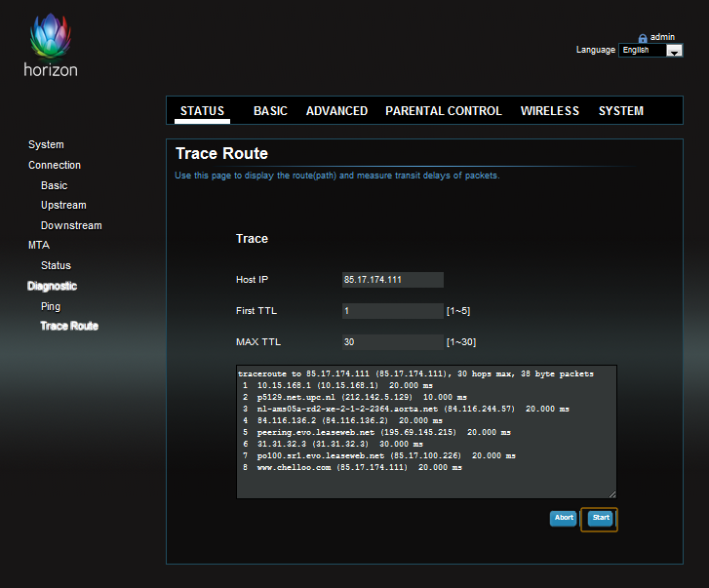Open the Language dropdown
The width and height of the screenshot is (709, 588).
(x=650, y=50)
